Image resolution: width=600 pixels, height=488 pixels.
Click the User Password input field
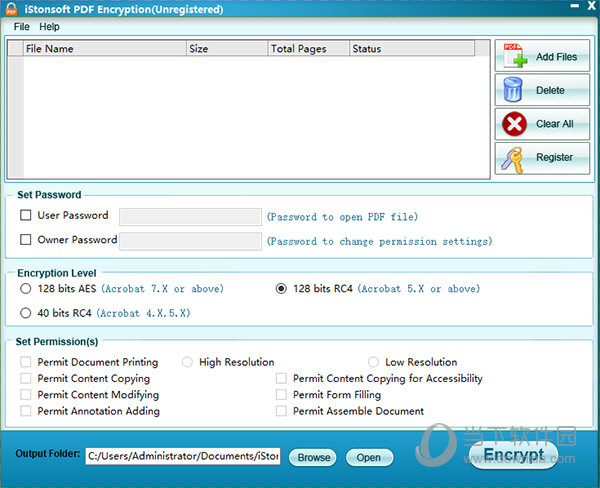191,217
